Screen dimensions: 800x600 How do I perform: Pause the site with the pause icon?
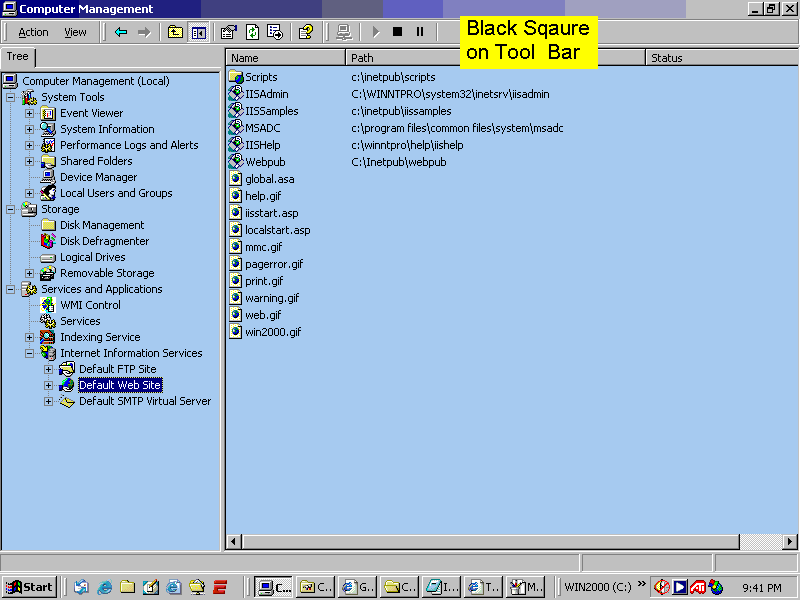[419, 32]
